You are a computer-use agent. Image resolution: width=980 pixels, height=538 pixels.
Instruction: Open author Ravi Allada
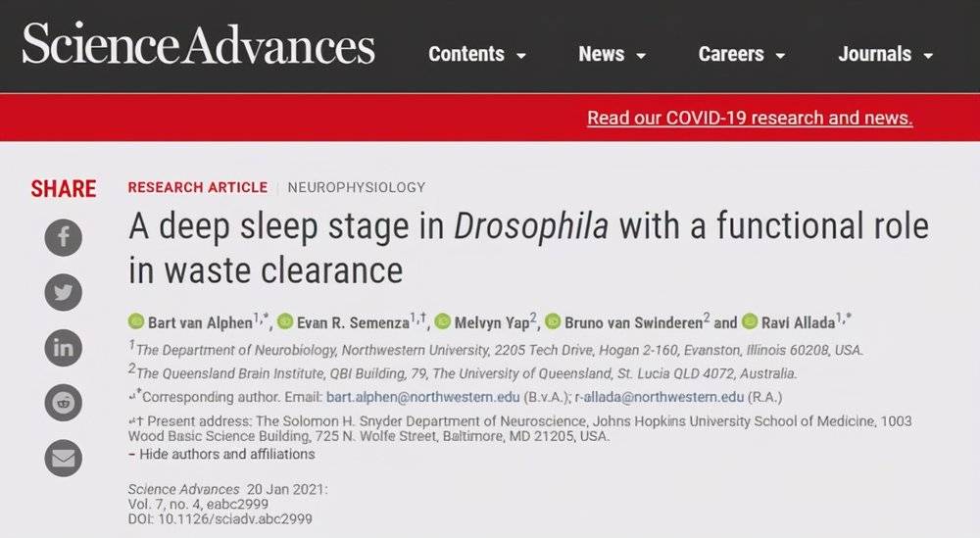(798, 322)
